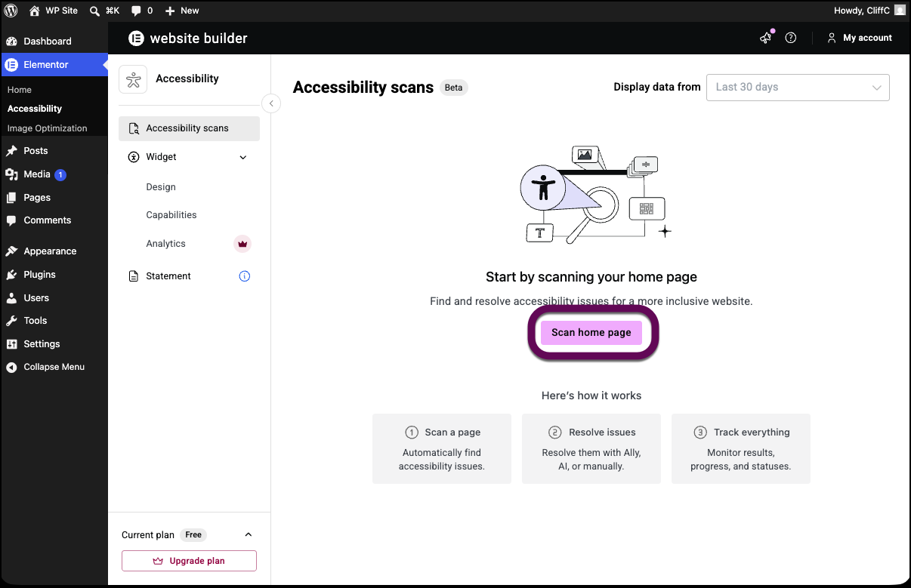
Task: Click the Scan home page button
Action: click(x=591, y=332)
